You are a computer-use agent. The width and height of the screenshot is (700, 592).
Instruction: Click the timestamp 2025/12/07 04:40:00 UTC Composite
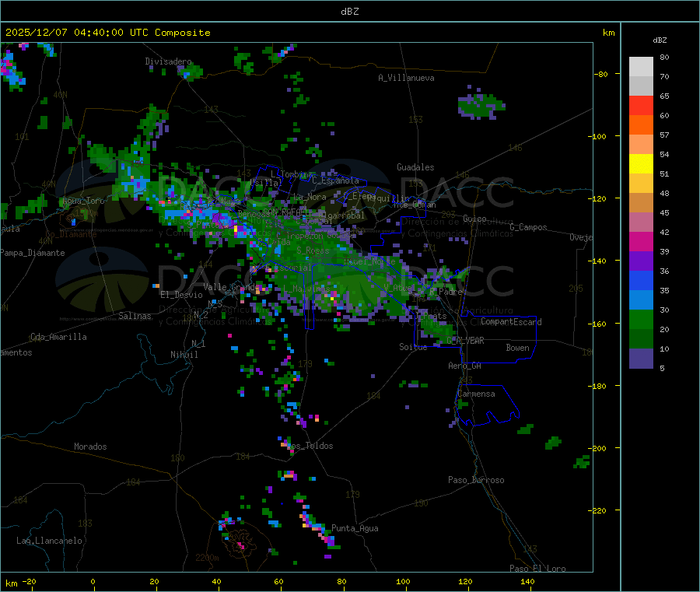click(x=108, y=33)
